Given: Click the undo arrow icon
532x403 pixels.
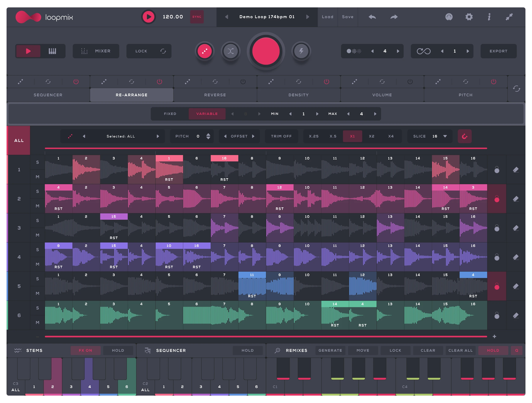Looking at the screenshot, I should tap(372, 17).
